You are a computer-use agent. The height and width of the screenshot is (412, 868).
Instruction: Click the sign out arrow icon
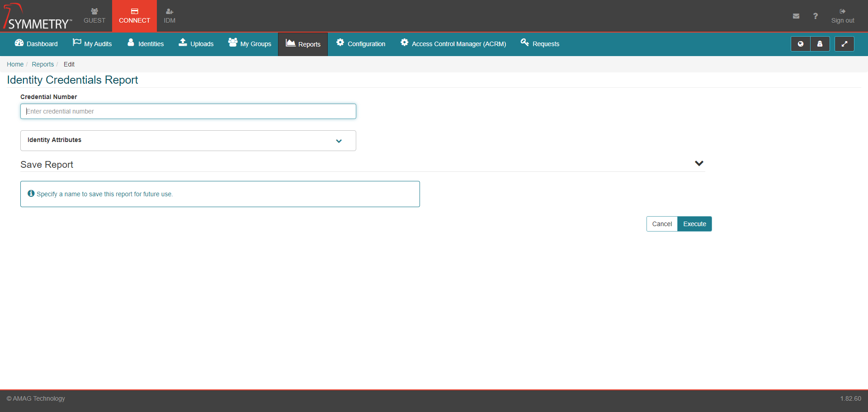(843, 11)
